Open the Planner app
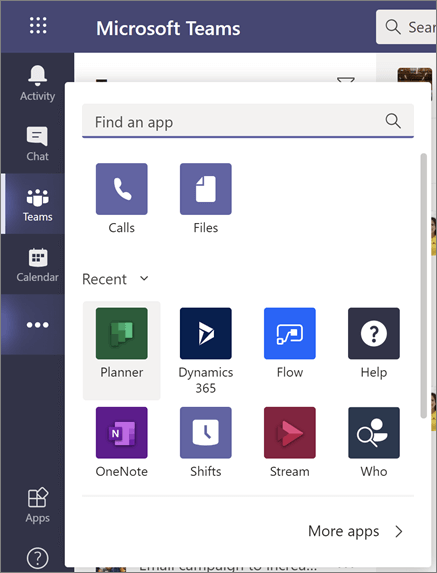 tap(122, 350)
